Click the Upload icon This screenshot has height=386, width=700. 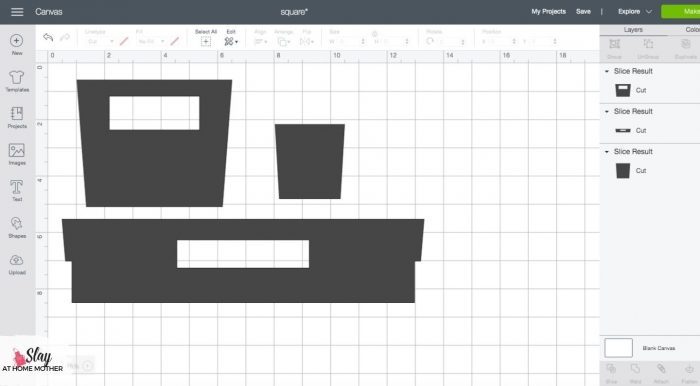click(x=17, y=264)
